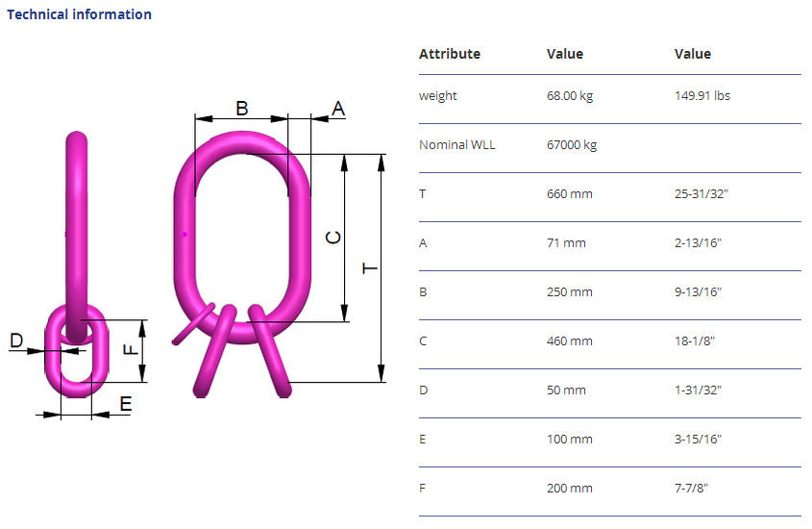Click the Nominal WLL 67000 kg value
Screen dimensions: 812x529
tap(572, 144)
